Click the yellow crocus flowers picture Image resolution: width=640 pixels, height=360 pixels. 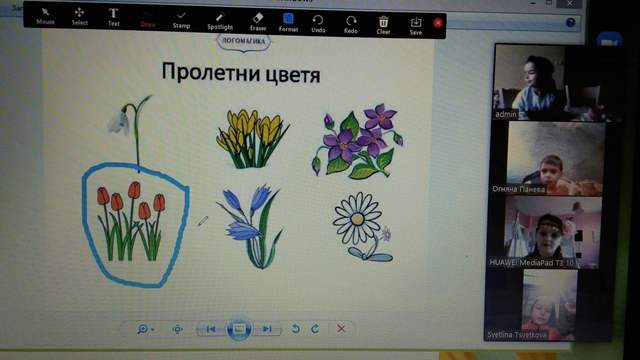click(x=252, y=139)
